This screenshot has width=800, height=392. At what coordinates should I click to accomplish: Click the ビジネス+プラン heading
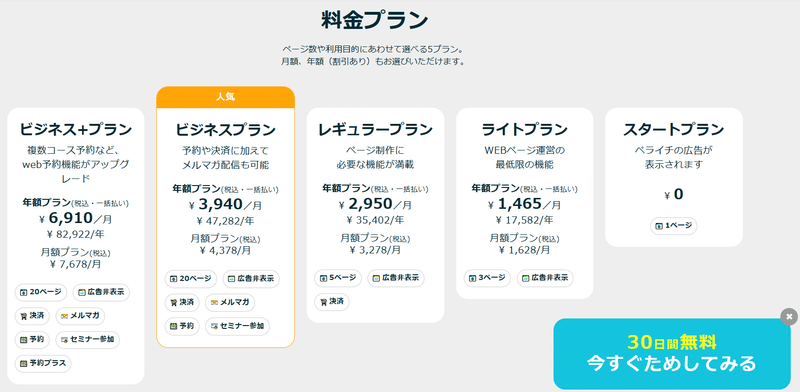(x=76, y=130)
